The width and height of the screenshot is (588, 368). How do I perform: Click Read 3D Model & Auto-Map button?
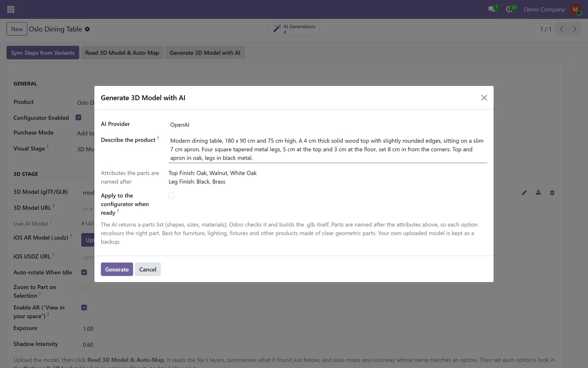[122, 53]
